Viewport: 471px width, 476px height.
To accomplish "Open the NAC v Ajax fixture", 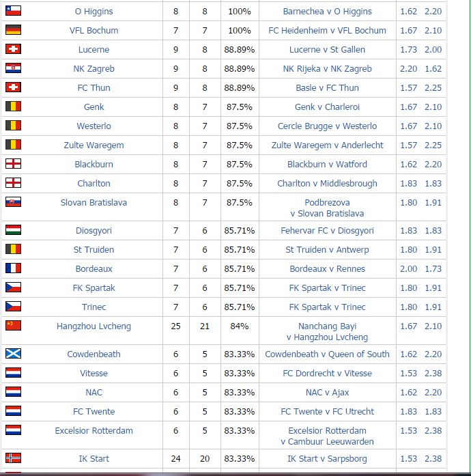I will (327, 392).
